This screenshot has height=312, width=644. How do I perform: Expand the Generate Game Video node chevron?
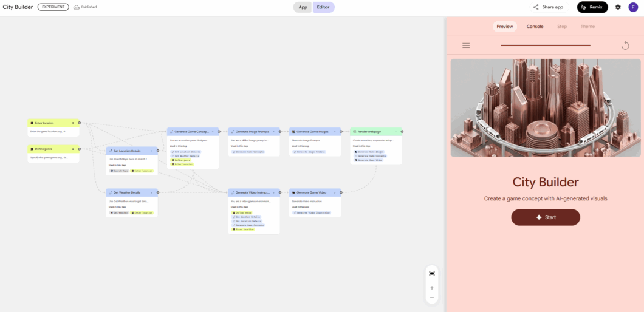click(x=335, y=192)
